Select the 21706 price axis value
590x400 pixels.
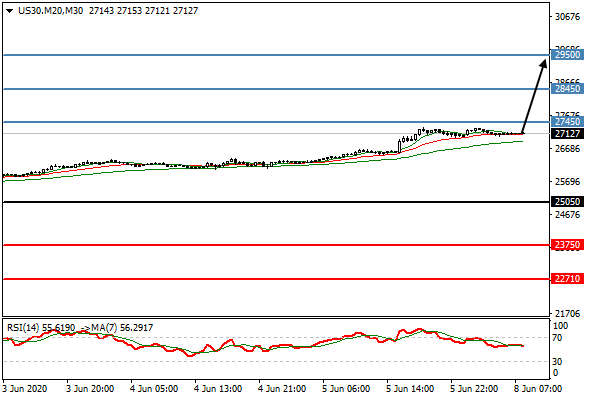pos(567,313)
